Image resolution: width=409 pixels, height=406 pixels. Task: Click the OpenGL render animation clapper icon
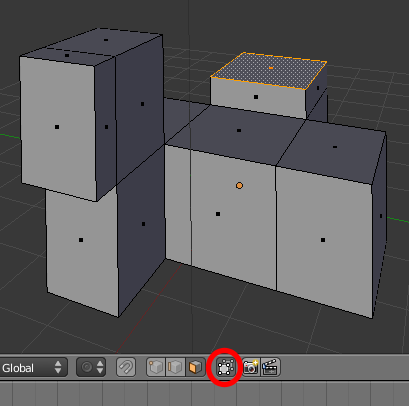[x=270, y=367]
